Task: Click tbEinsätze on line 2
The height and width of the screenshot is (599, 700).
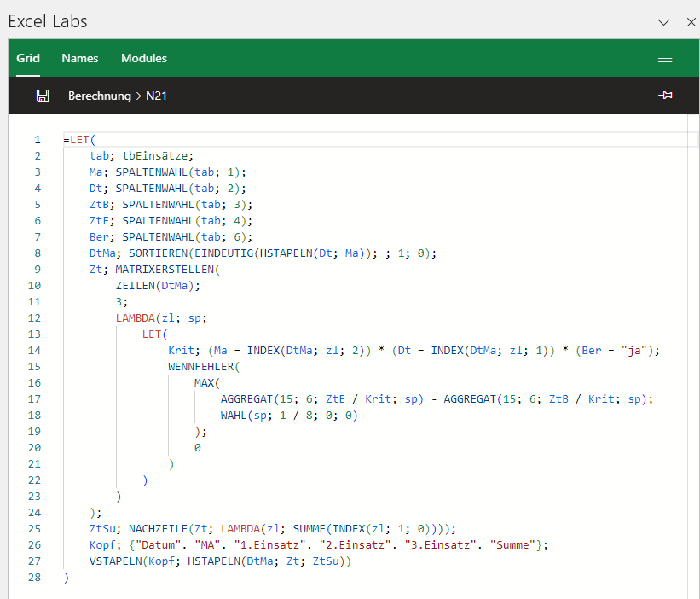Action: pos(154,156)
